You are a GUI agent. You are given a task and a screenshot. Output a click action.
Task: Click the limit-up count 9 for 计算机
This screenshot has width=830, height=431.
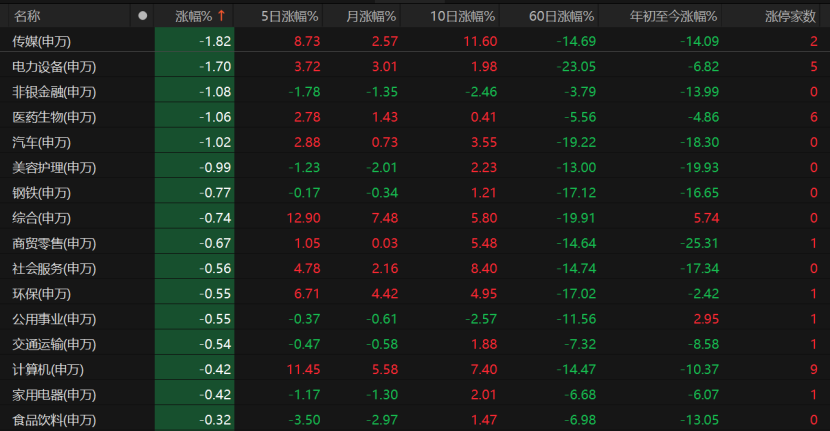pos(814,370)
